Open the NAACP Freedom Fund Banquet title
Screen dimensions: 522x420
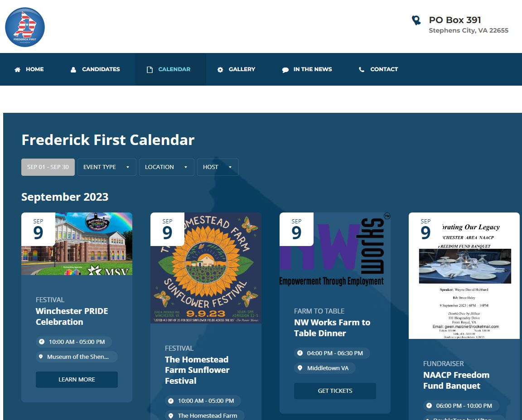click(456, 380)
